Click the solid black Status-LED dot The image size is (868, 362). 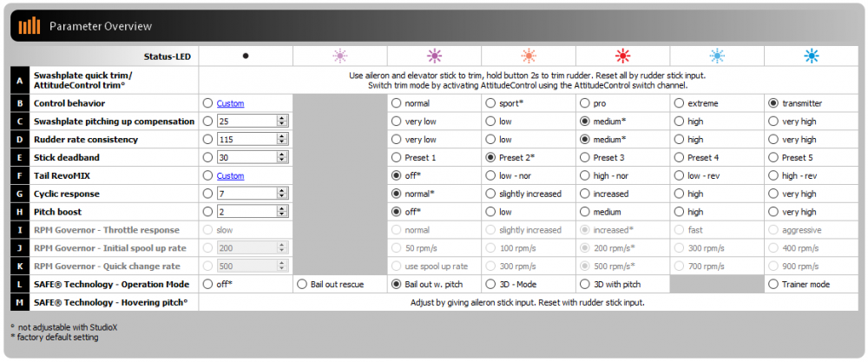(246, 56)
